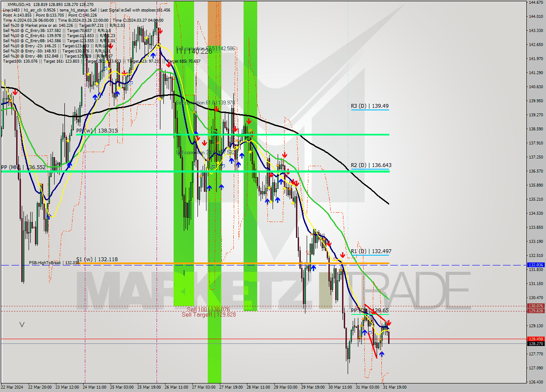Click the black 128.270 current price tag

pyautogui.click(x=536, y=343)
